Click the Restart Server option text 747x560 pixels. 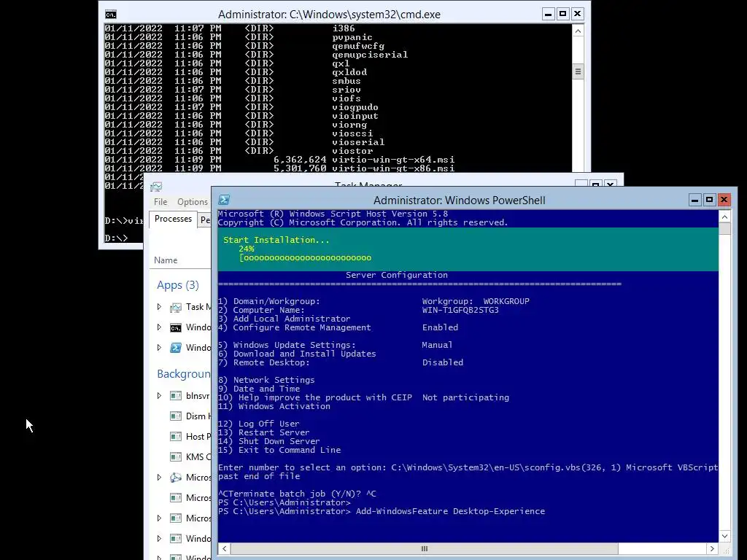pos(274,432)
